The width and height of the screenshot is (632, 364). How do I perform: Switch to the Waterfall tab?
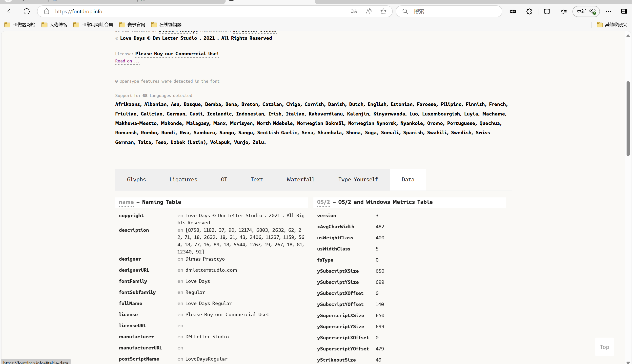point(301,179)
